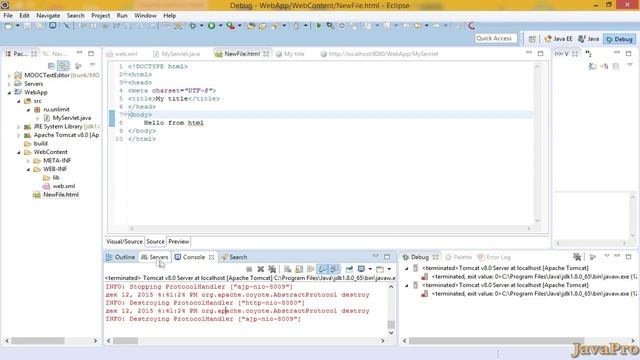The width and height of the screenshot is (640, 360).
Task: Open the Search view tab
Action: (x=234, y=257)
